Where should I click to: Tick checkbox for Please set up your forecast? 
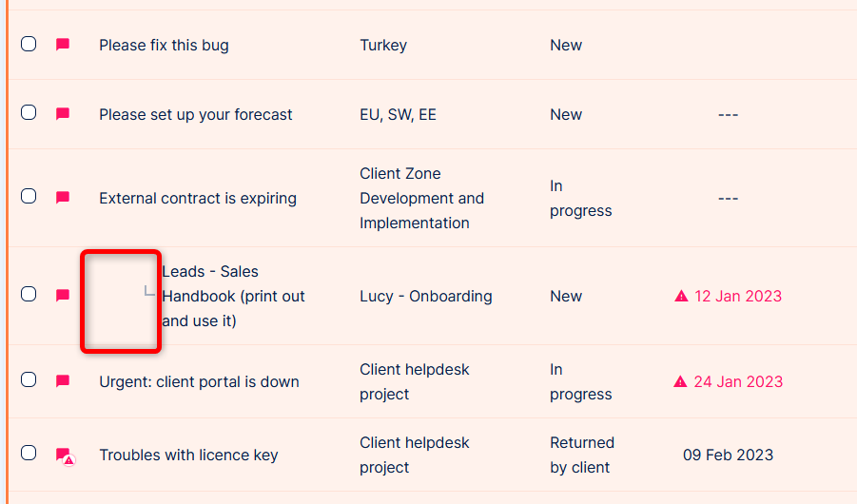pos(29,112)
